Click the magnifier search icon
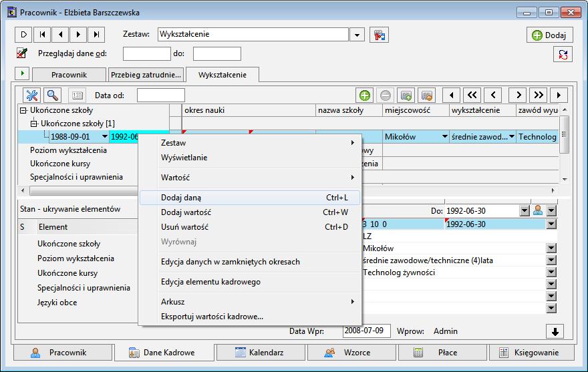The width and height of the screenshot is (588, 372). tap(53, 96)
